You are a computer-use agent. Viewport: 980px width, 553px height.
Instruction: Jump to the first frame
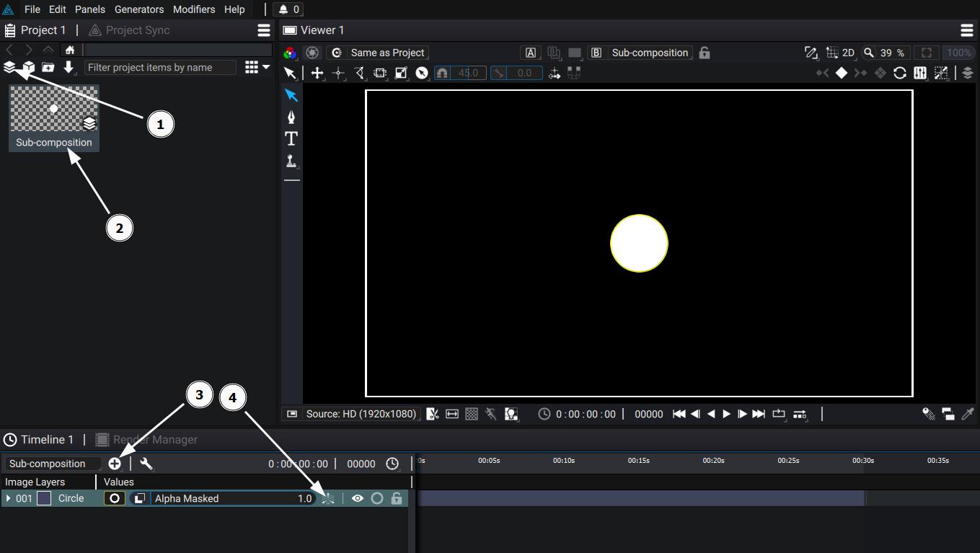click(679, 414)
